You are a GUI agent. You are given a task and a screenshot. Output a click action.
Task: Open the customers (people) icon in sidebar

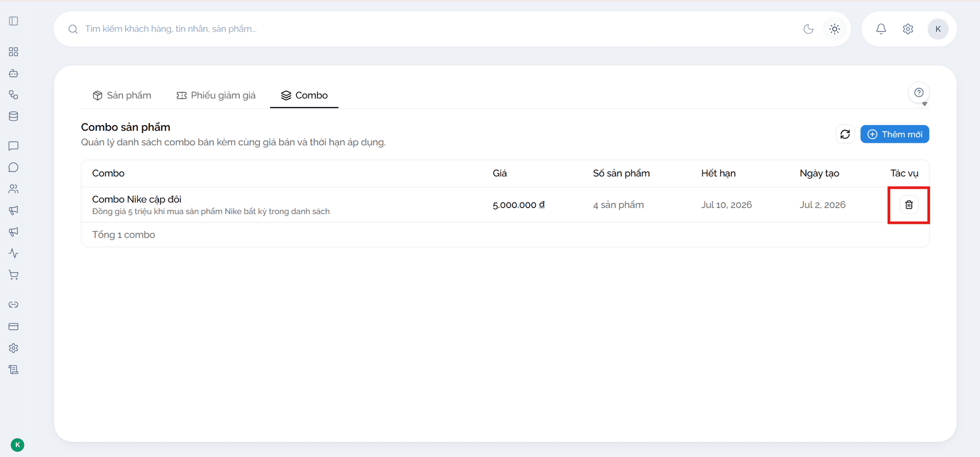[14, 189]
